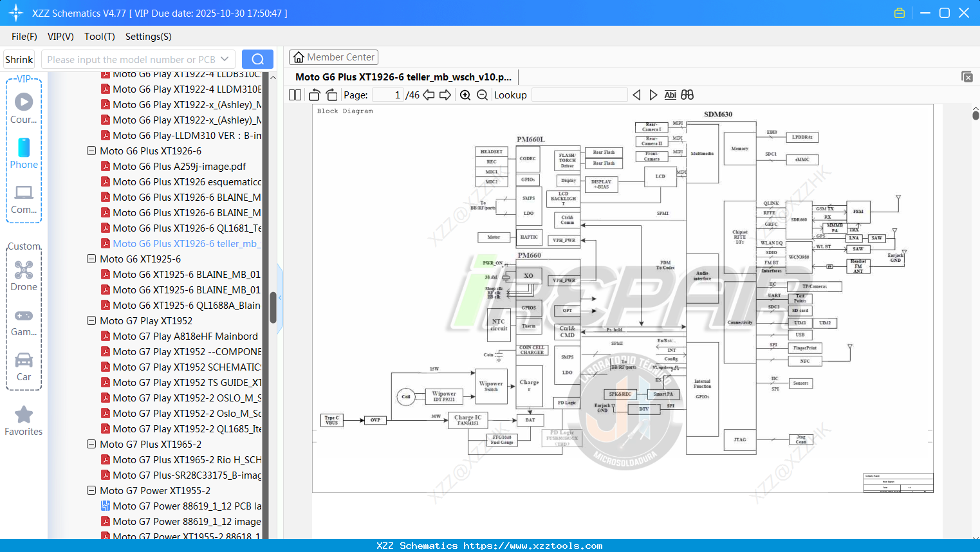This screenshot has height=552, width=980.
Task: Click the file tree scroll-up arrow
Action: (x=273, y=77)
